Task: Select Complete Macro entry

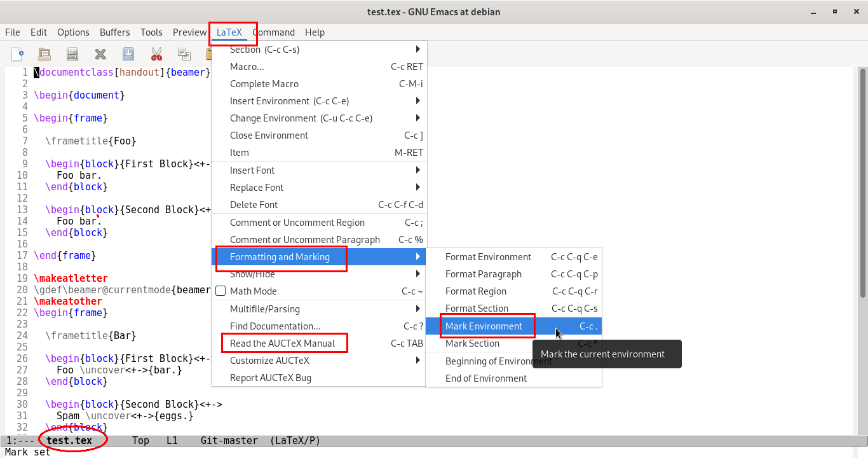Action: [319, 83]
